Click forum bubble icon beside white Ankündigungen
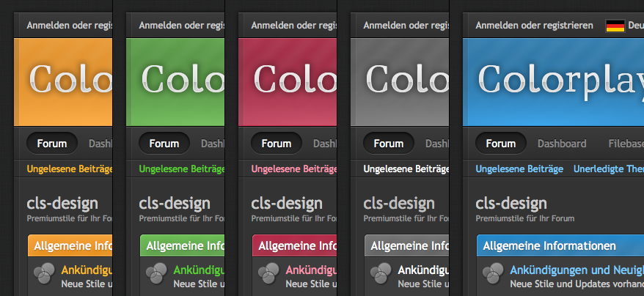Screen dimensions: 644x296 [x=380, y=273]
